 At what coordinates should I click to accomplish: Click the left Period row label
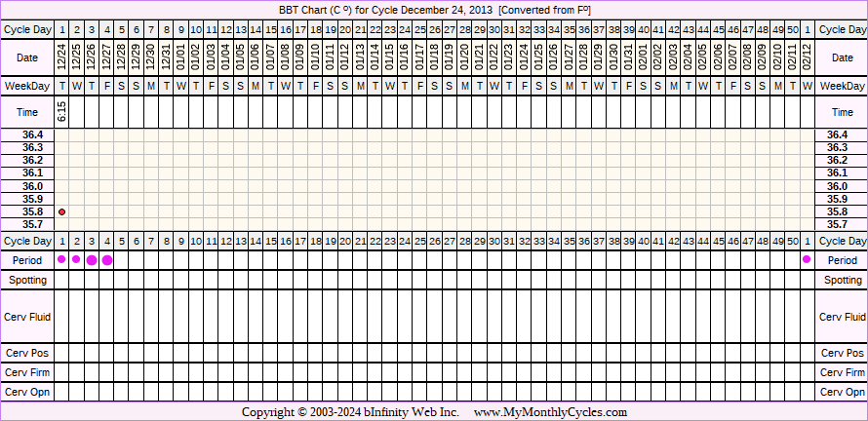click(x=27, y=260)
